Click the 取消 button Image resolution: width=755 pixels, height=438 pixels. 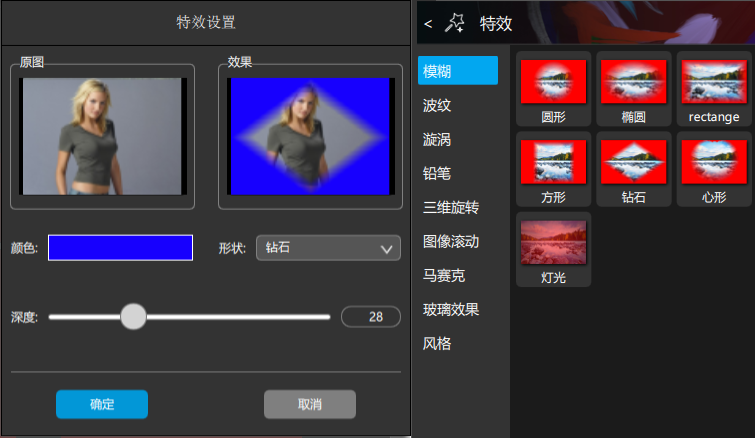click(310, 404)
